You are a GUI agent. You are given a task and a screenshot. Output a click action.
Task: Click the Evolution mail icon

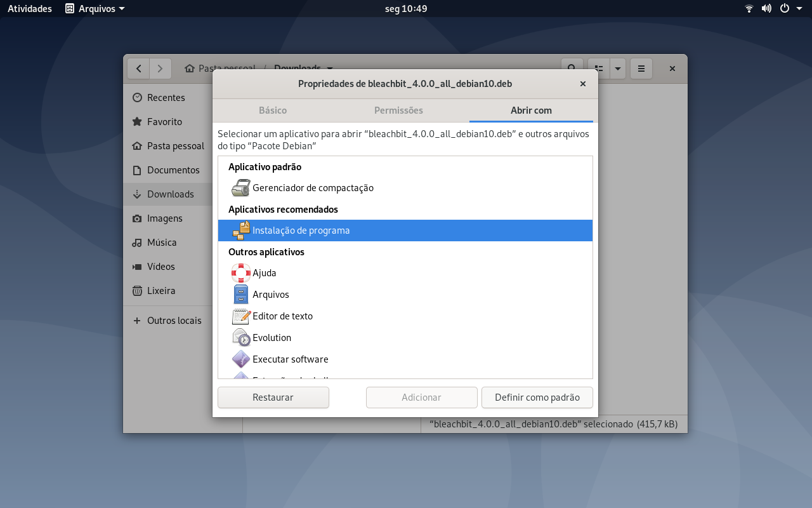240,338
